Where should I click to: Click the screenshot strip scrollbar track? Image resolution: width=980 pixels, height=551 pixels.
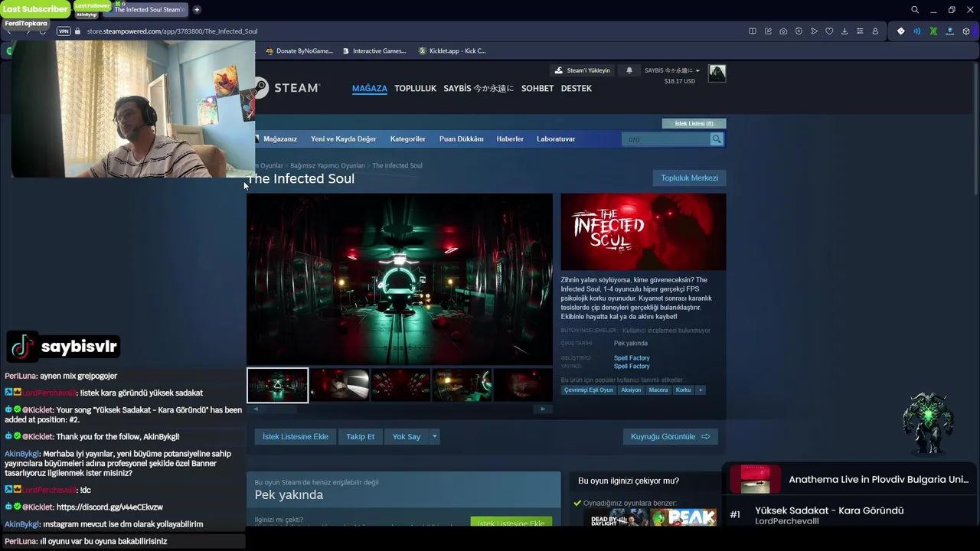click(x=400, y=409)
